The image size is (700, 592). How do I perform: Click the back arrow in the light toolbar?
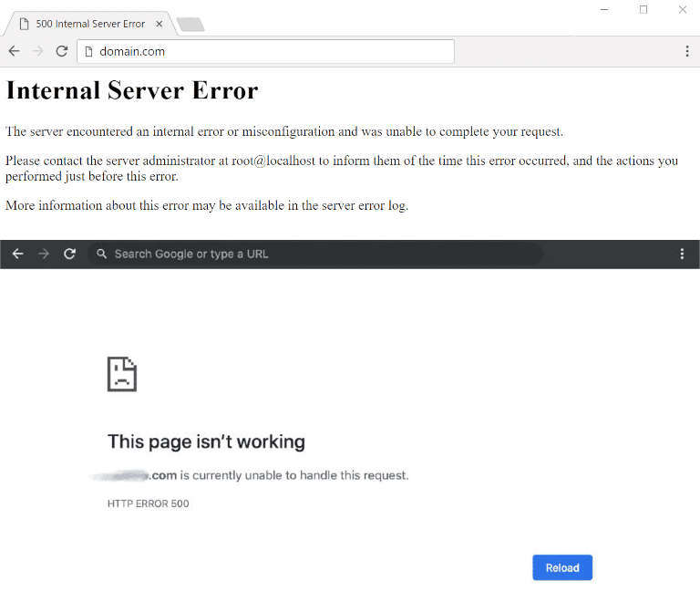click(x=14, y=51)
